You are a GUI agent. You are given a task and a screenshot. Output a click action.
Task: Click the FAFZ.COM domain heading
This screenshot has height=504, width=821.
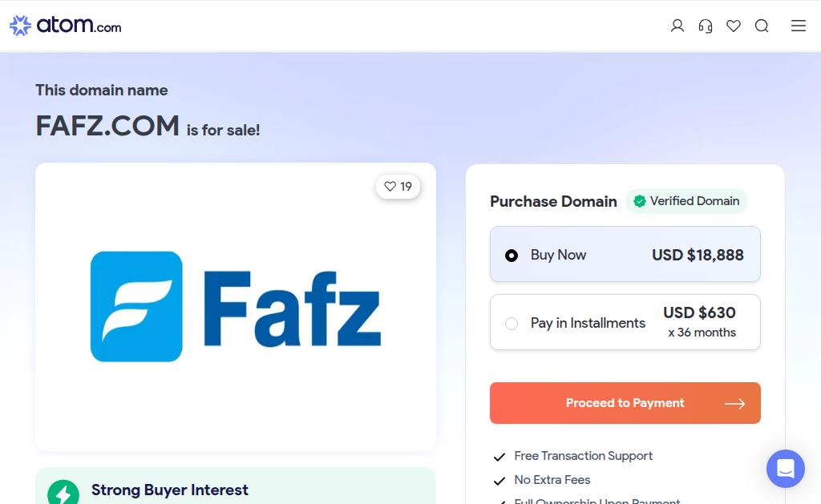point(107,126)
